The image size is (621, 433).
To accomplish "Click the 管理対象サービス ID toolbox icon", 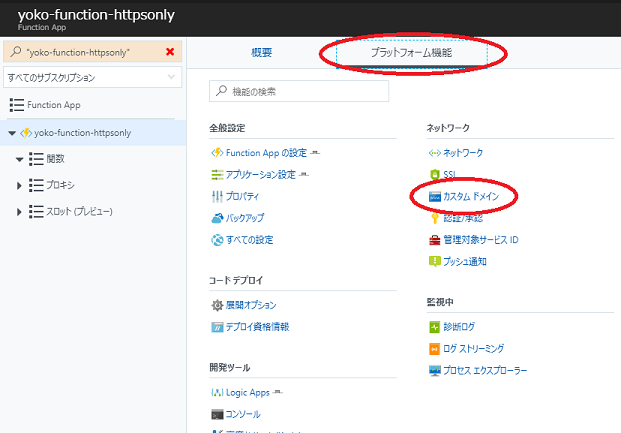I will coord(434,240).
